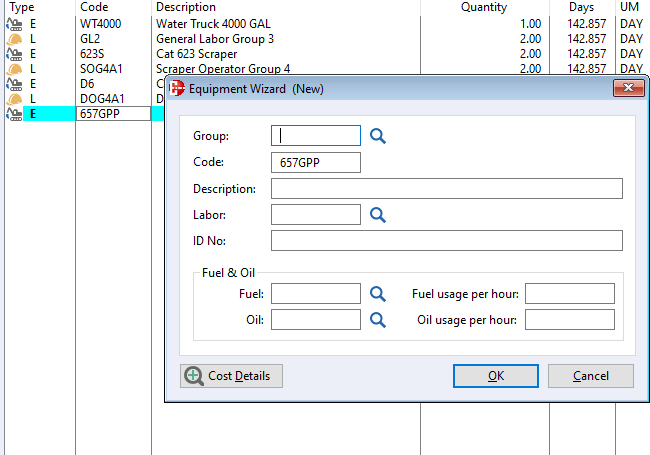Click the type letter E in highlighted 657GPP row
Viewport: 650px width, 455px height.
click(33, 114)
